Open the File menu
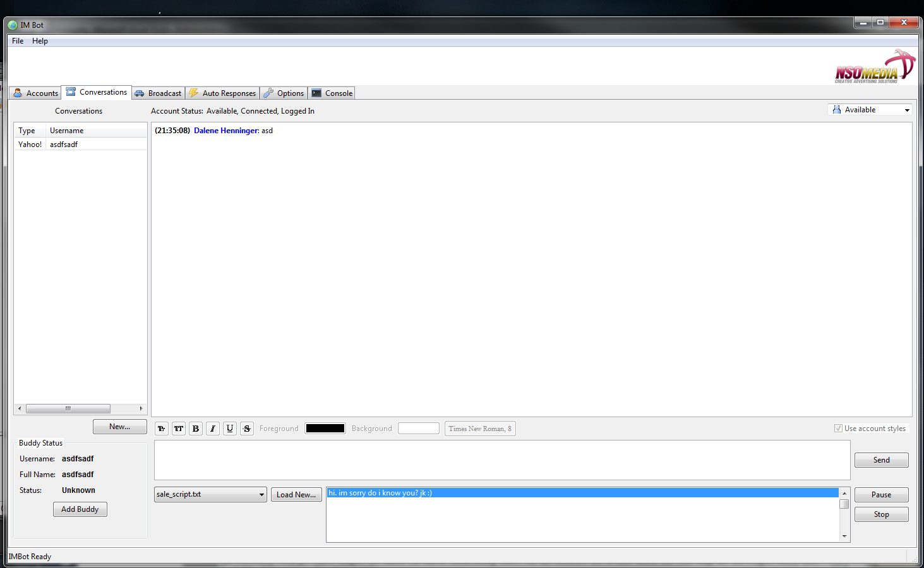This screenshot has height=568, width=924. point(18,41)
